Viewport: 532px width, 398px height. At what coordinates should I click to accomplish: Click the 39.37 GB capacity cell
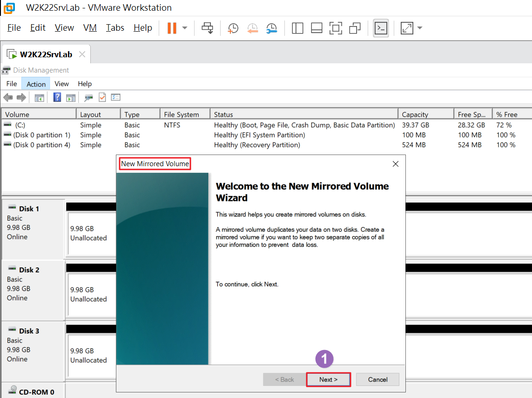416,125
